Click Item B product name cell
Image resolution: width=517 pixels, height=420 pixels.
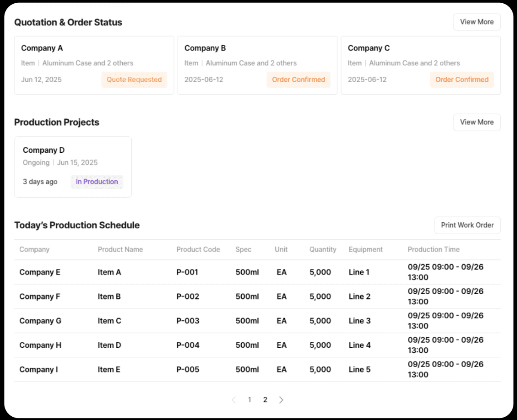pos(109,297)
